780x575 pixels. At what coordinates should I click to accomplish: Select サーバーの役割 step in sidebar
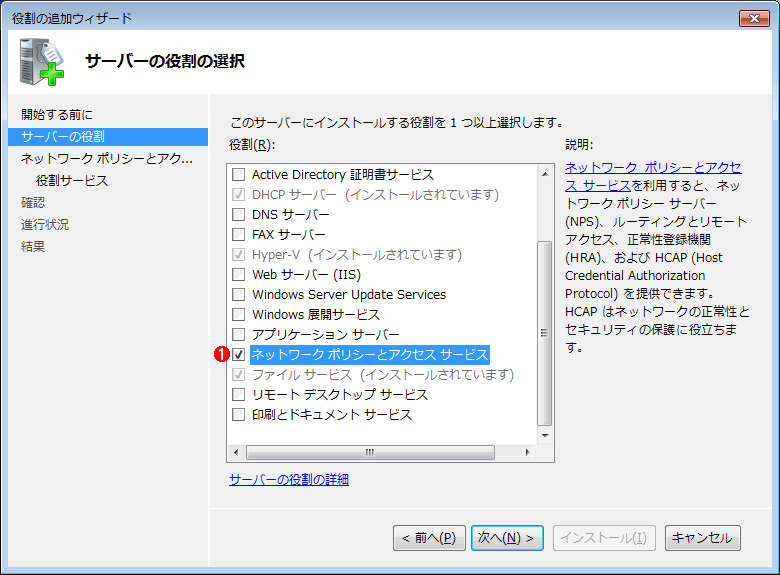click(108, 137)
